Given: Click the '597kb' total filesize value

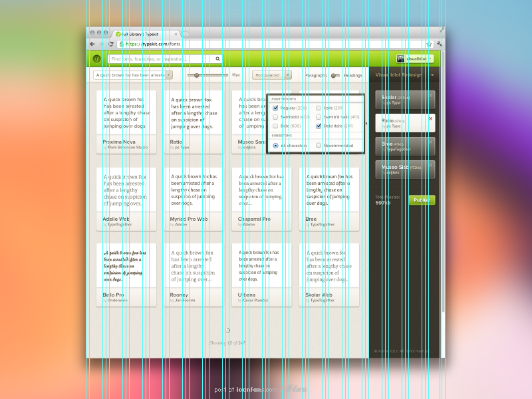Looking at the screenshot, I should [x=383, y=203].
